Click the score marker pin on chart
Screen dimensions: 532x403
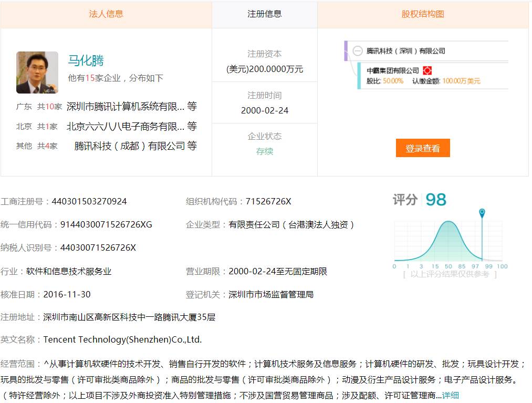click(x=482, y=213)
